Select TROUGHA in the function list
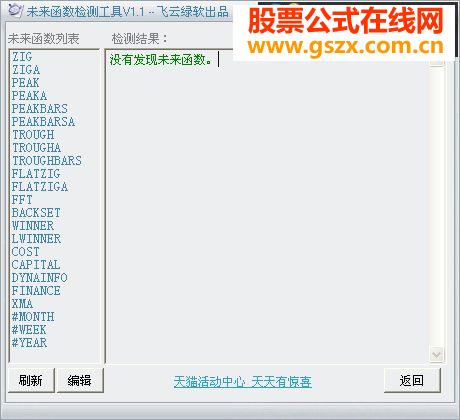 [36, 148]
